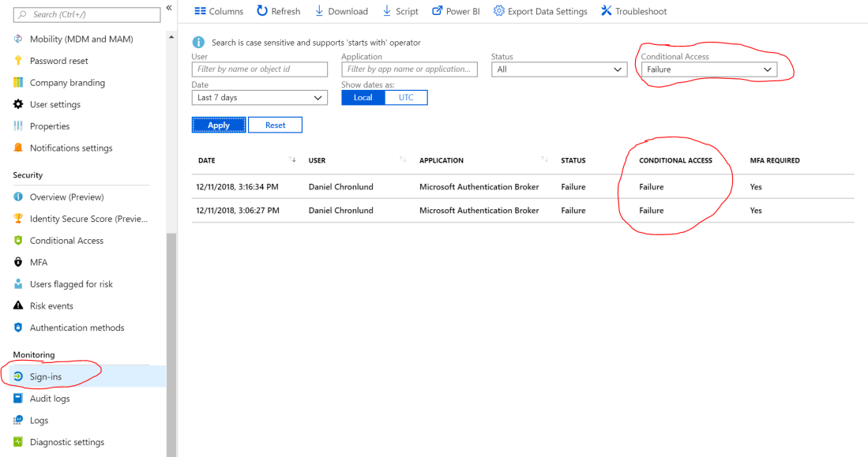Collapse the sidebar with the double chevron
Image resolution: width=868 pixels, height=457 pixels.
[x=169, y=8]
